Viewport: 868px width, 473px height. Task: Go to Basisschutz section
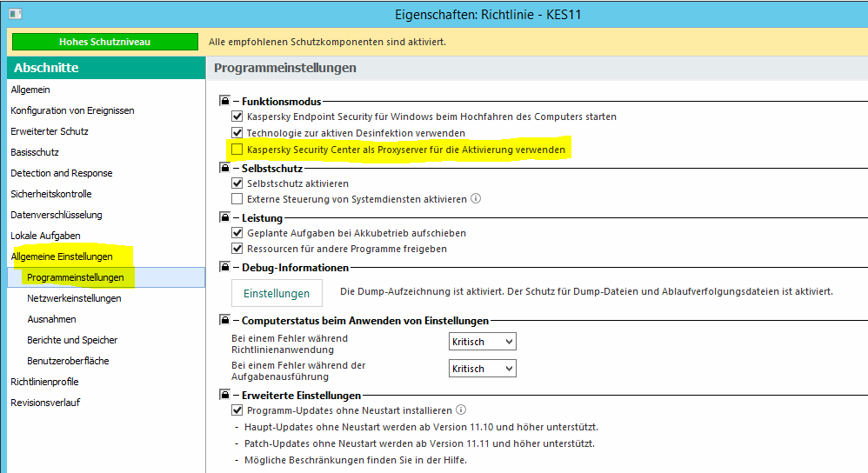(34, 152)
